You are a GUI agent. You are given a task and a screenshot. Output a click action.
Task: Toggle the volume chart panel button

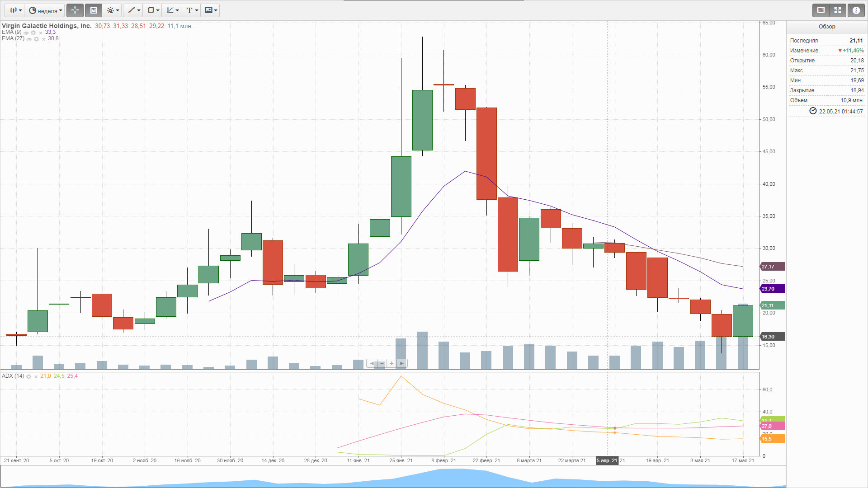coord(94,10)
